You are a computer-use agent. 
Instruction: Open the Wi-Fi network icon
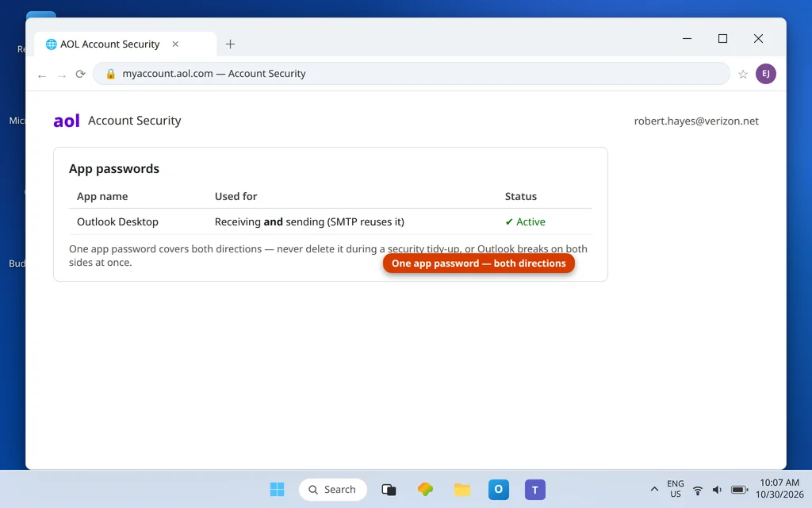(x=698, y=490)
